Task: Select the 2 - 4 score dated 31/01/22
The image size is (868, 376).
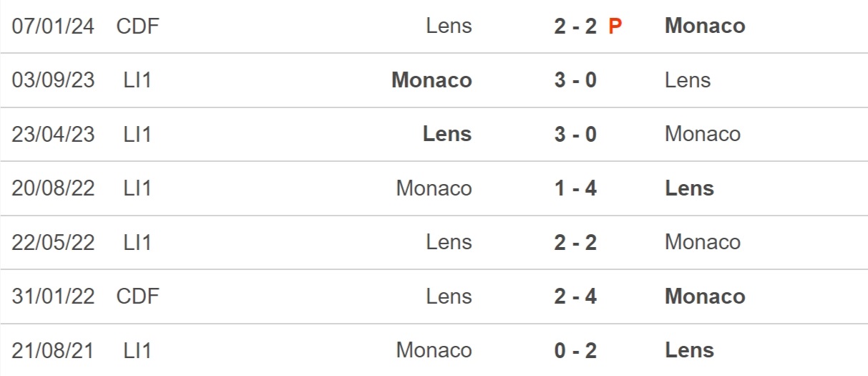Action: coord(575,297)
